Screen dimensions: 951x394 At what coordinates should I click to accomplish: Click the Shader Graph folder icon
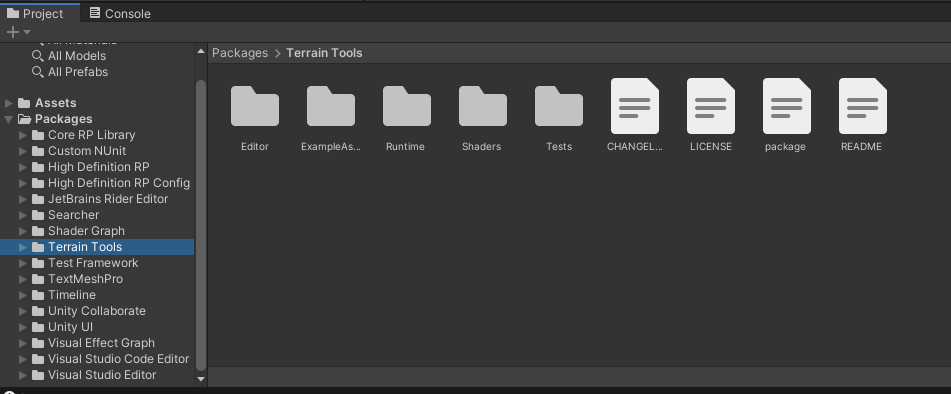click(38, 231)
